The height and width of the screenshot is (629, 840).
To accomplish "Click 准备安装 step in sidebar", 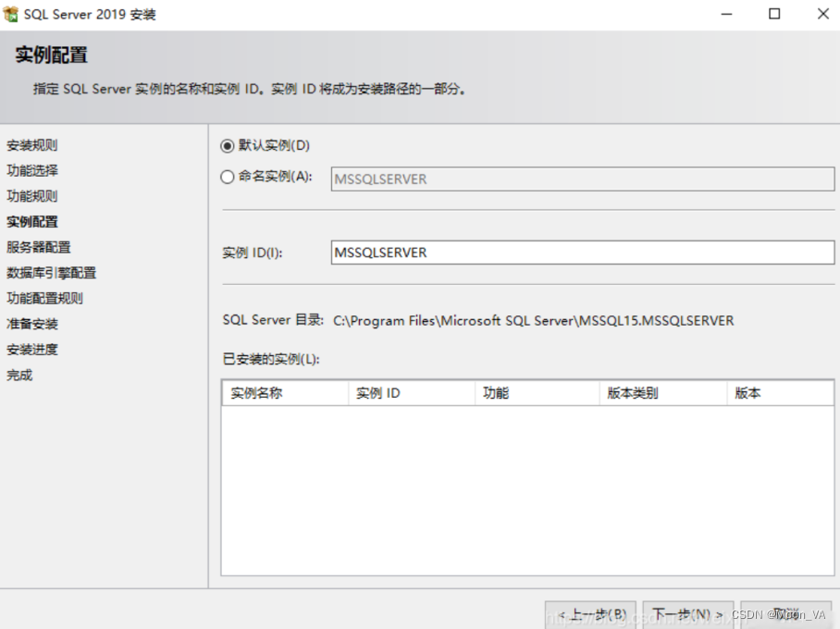I will tap(32, 324).
